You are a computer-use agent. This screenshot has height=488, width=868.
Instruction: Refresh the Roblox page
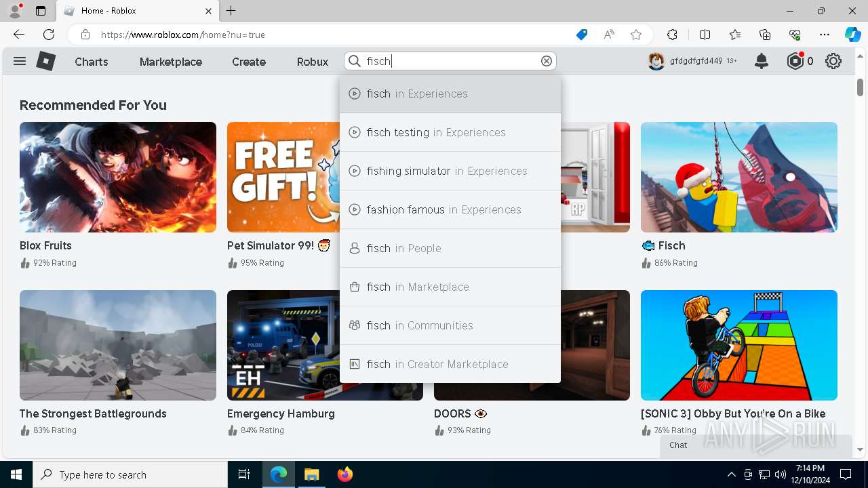pos(49,35)
